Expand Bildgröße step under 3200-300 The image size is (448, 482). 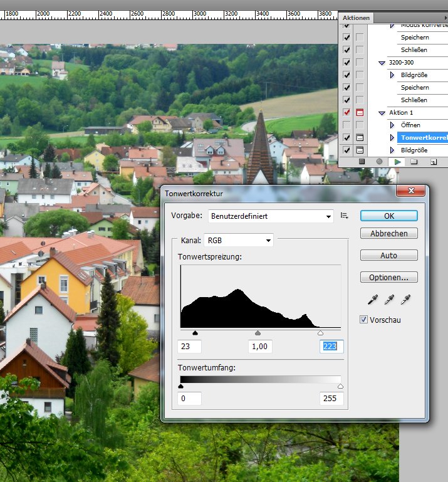pyautogui.click(x=392, y=75)
